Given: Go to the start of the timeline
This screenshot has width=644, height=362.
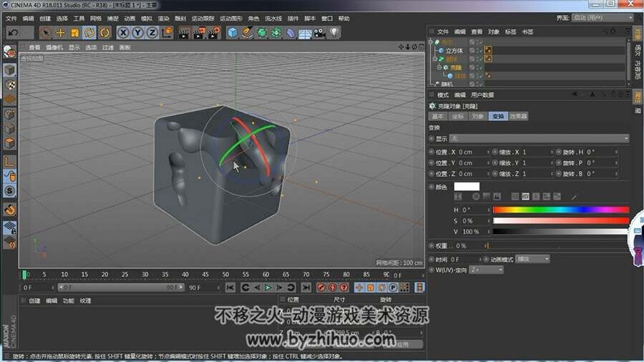Looking at the screenshot, I should click(230, 288).
